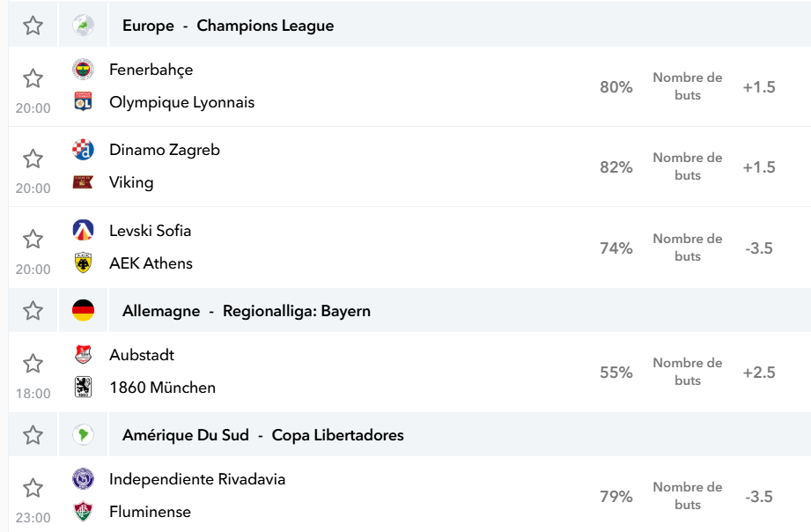The image size is (811, 532).
Task: Click the +2.5 goals tip for Aubstadt match
Action: (759, 372)
